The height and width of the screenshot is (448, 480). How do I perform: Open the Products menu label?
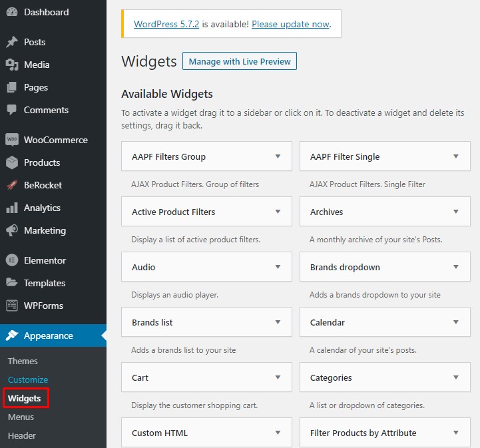click(x=42, y=162)
